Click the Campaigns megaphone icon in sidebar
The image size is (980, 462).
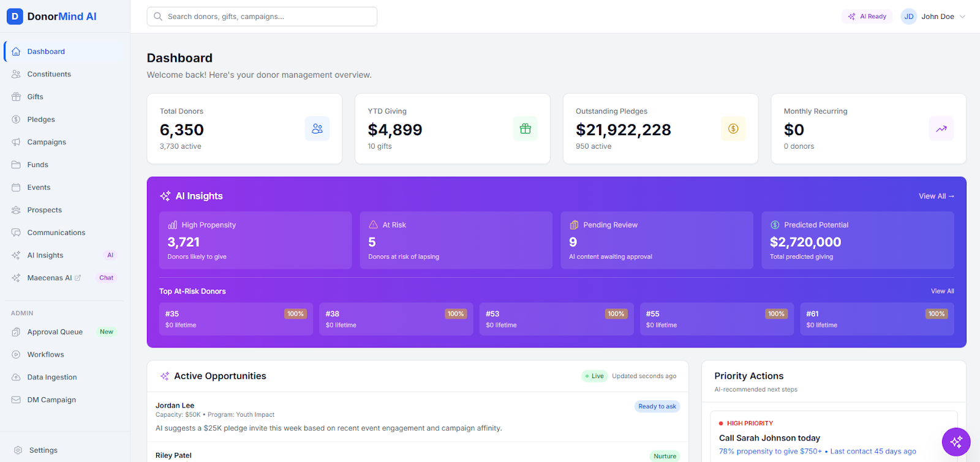pos(16,142)
